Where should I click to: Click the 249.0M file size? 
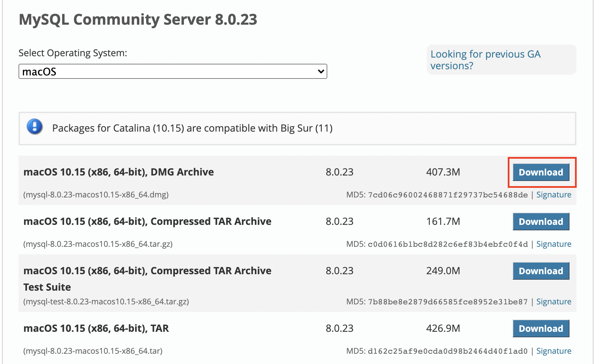click(443, 271)
